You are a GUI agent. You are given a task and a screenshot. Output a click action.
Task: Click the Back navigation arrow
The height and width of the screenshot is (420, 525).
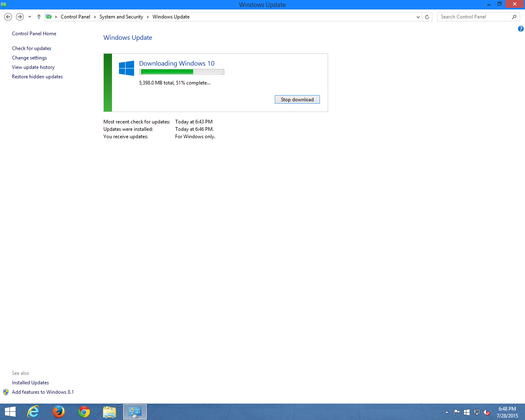(8, 17)
